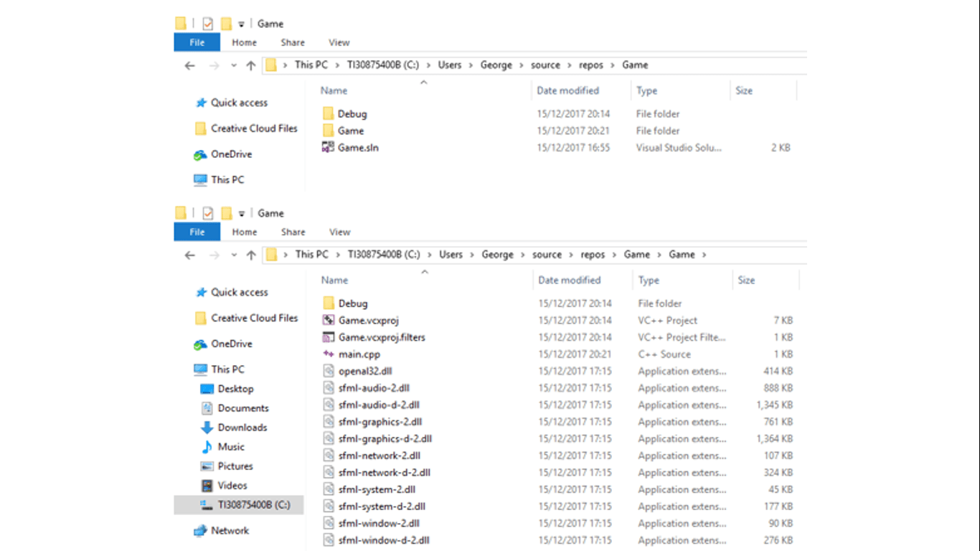Click the 414 KB size of openal32.dll
The height and width of the screenshot is (551, 980).
(x=778, y=372)
